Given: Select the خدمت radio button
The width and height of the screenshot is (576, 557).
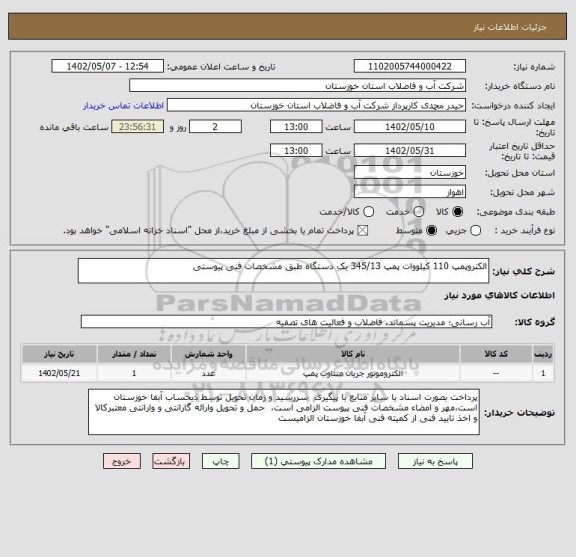Looking at the screenshot, I should (x=418, y=212).
